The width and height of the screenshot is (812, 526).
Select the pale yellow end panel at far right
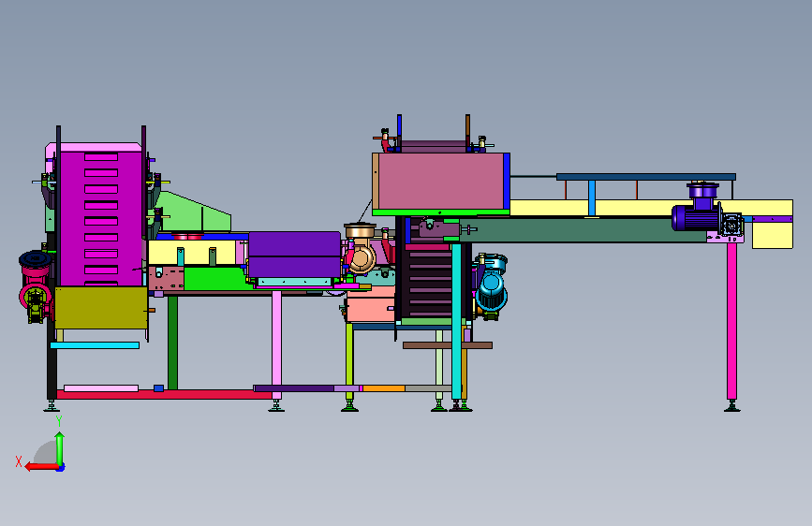coord(772,236)
